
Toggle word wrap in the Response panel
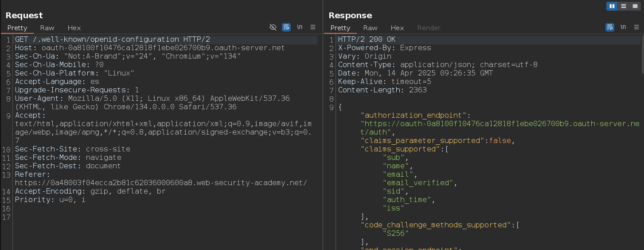point(610,28)
